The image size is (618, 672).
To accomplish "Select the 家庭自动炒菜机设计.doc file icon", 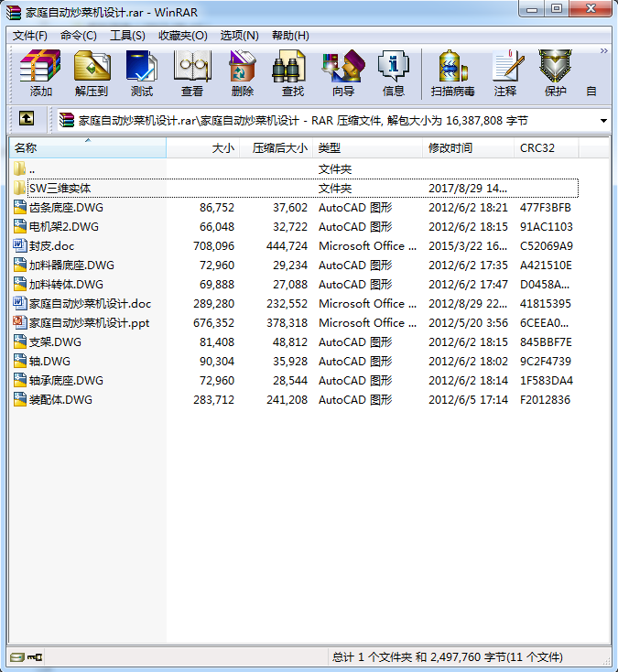I will pos(20,303).
